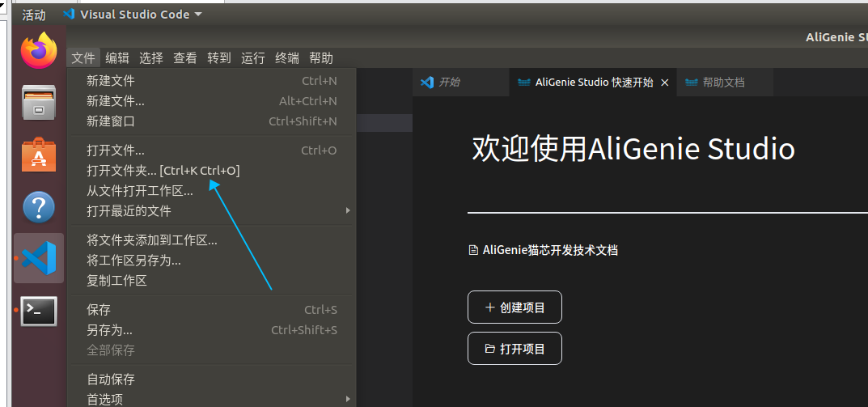The height and width of the screenshot is (407, 868).
Task: Choose 将工作区另存为... menu item
Action: coord(211,261)
